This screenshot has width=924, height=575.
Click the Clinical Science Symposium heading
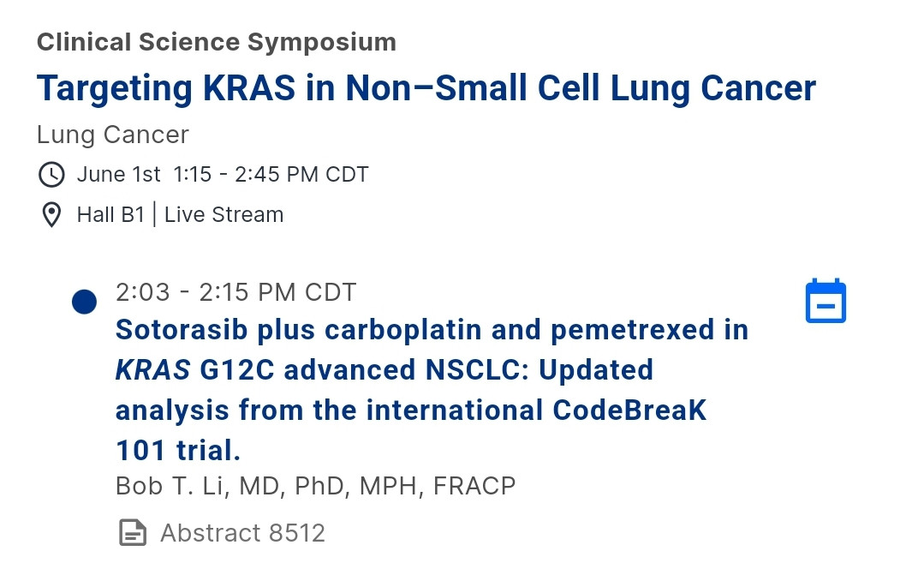click(217, 42)
